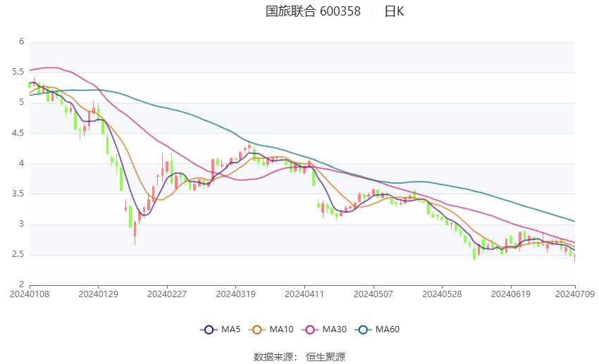Click y-axis value 4.5
Screen dimensions: 599x364
pyautogui.click(x=18, y=133)
